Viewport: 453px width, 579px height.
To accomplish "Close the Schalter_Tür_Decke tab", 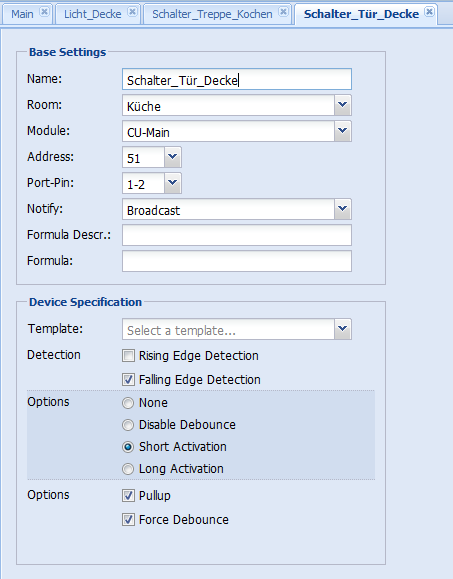I will pos(429,12).
